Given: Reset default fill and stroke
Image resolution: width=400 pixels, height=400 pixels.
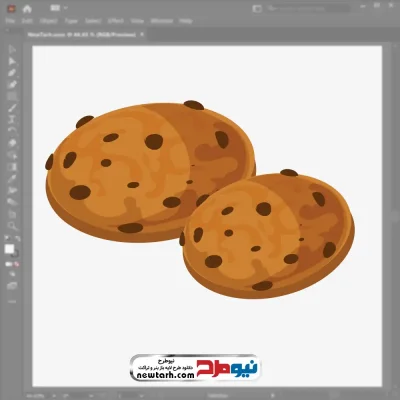Looking at the screenshot, I should (7, 239).
